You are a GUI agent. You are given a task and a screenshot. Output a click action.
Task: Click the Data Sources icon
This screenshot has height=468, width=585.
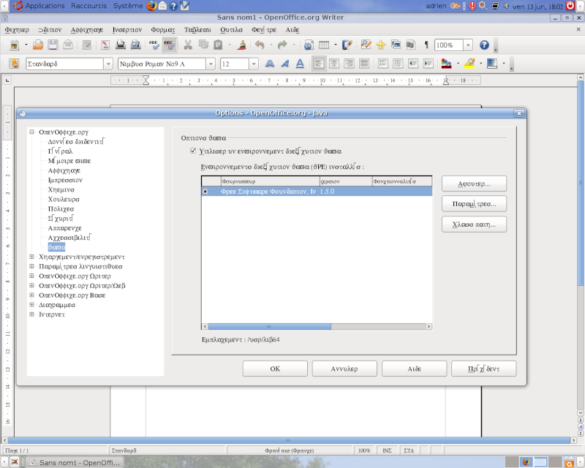[410, 45]
